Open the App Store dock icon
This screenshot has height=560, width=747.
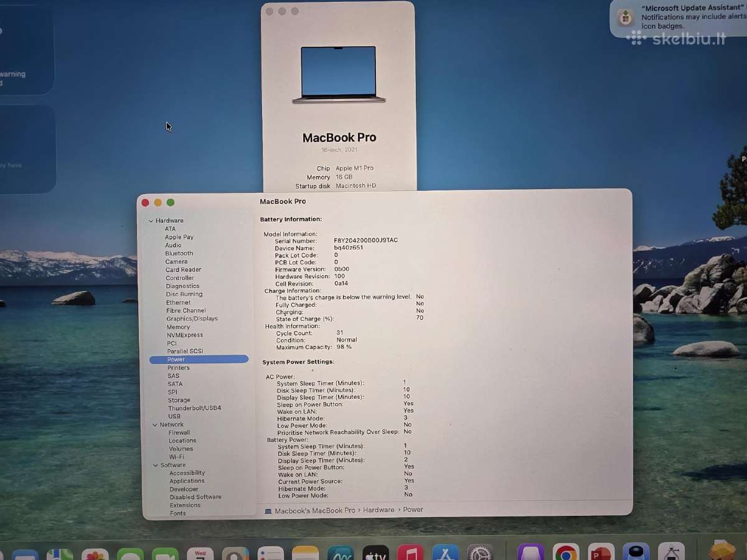(445, 552)
